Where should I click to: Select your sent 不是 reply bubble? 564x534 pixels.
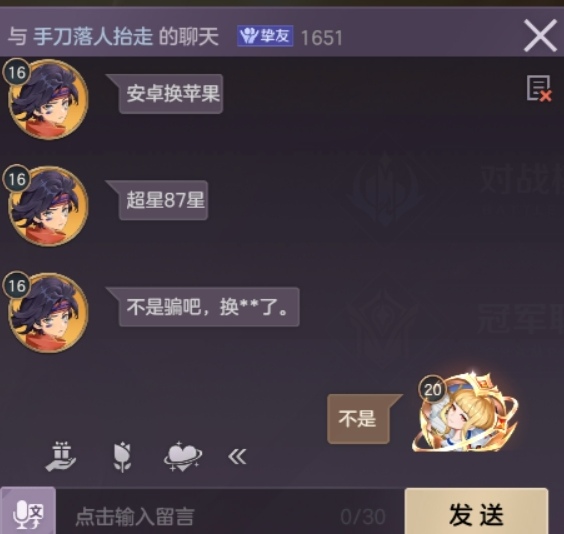pos(358,419)
